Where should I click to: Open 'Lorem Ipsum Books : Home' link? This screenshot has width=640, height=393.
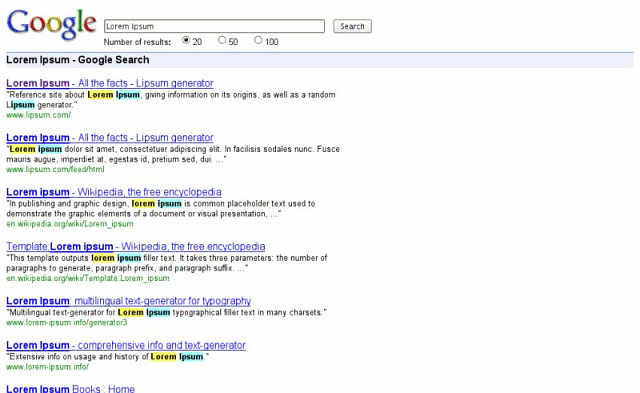70,389
